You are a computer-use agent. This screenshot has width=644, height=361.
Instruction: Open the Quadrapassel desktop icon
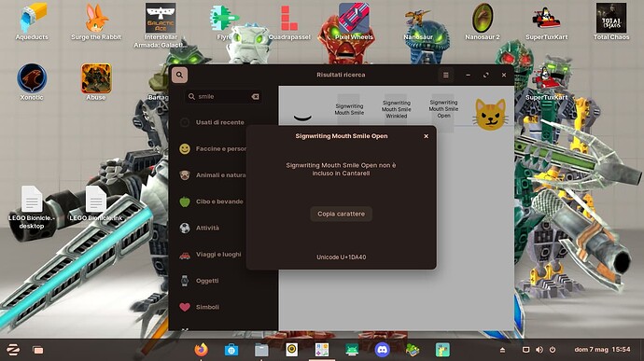pyautogui.click(x=289, y=21)
